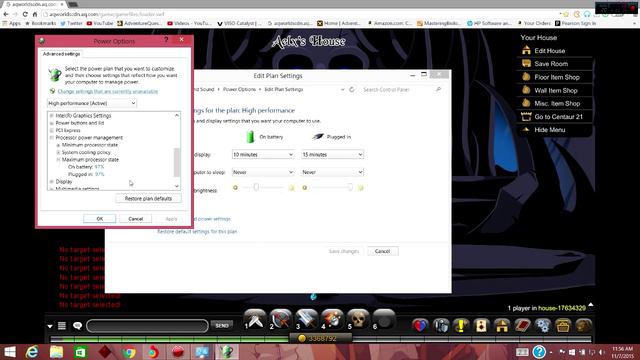
Task: Open the gears options icon in game bar
Action: point(543,326)
